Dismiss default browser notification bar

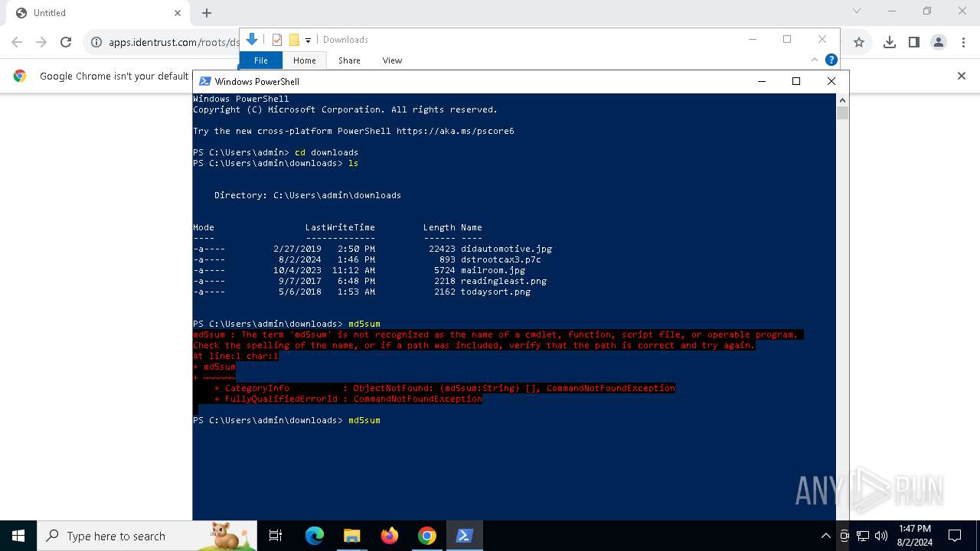(962, 76)
